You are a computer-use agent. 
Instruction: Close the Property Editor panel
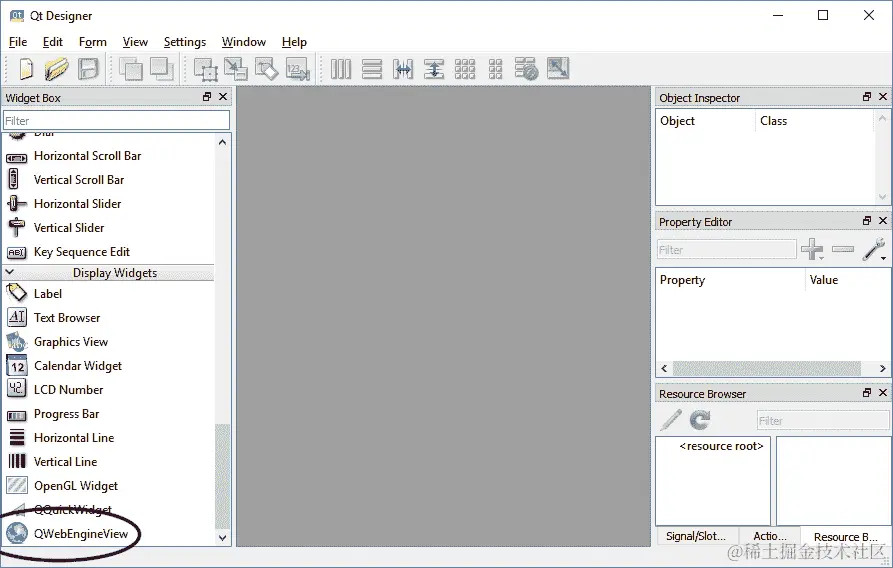(x=883, y=220)
